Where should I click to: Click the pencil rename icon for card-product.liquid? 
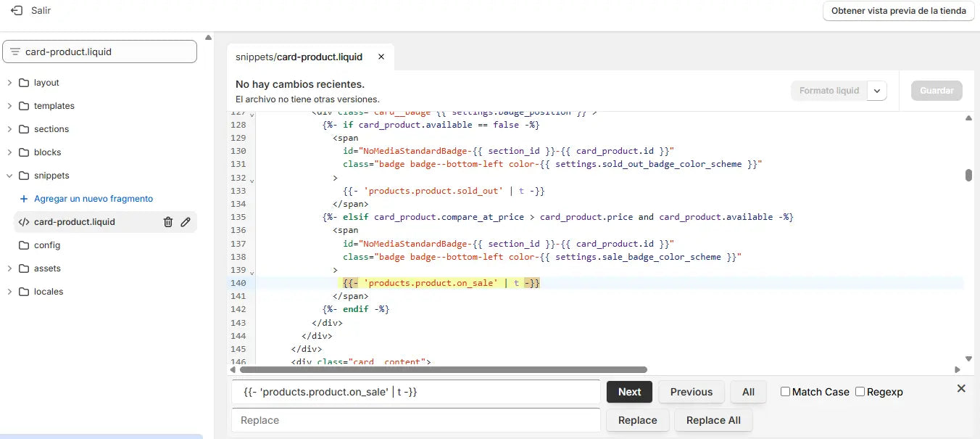186,222
